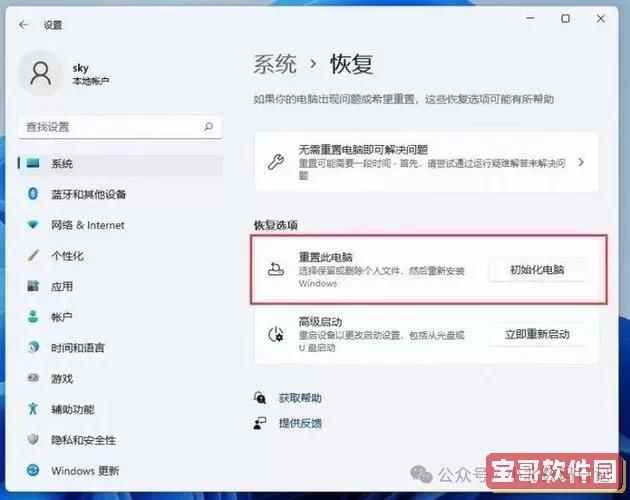Click the 时间和语言 globe icon
Image resolution: width=630 pixels, height=500 pixels.
pyautogui.click(x=33, y=347)
